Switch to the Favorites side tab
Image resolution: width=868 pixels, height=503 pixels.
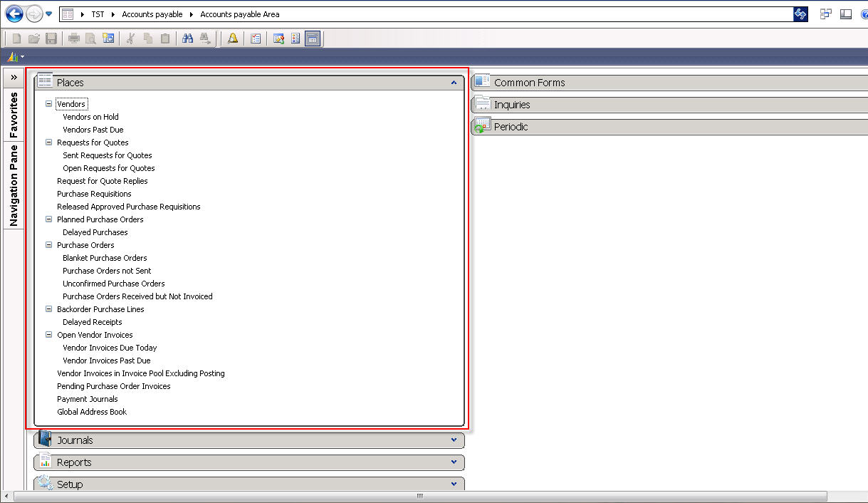point(14,114)
